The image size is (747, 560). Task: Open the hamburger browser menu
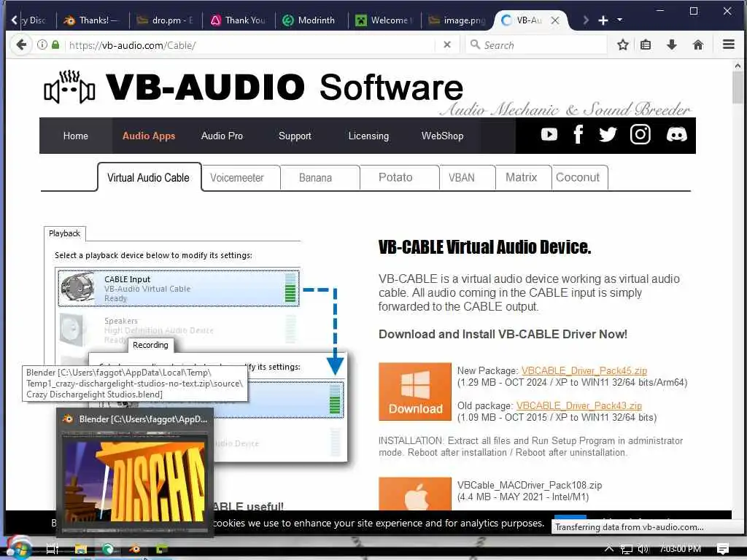pos(729,44)
